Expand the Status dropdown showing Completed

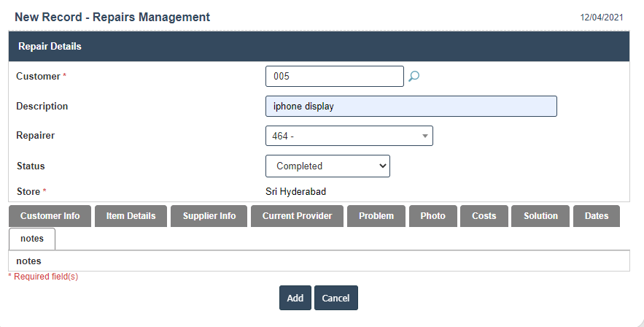tap(327, 166)
